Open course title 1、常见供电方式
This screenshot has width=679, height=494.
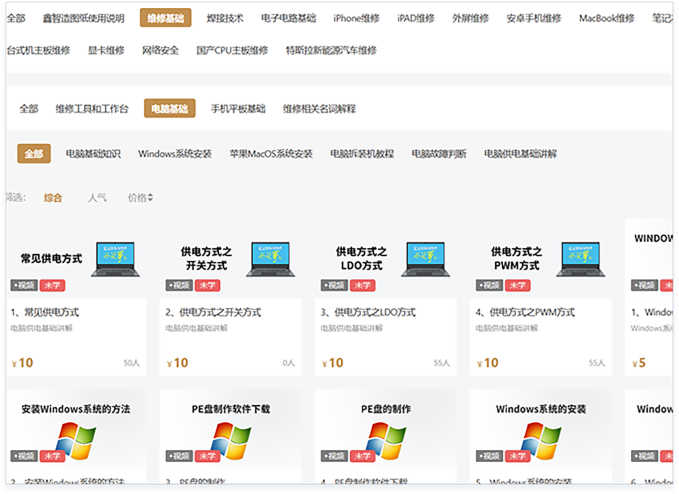(45, 312)
